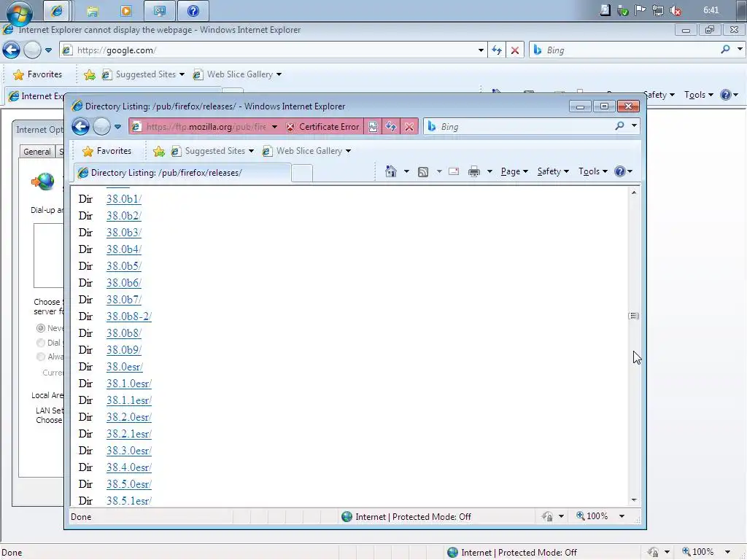Viewport: 747px width, 560px height.
Task: Click Add to Favorites Bar icon in the front window
Action: tap(158, 152)
